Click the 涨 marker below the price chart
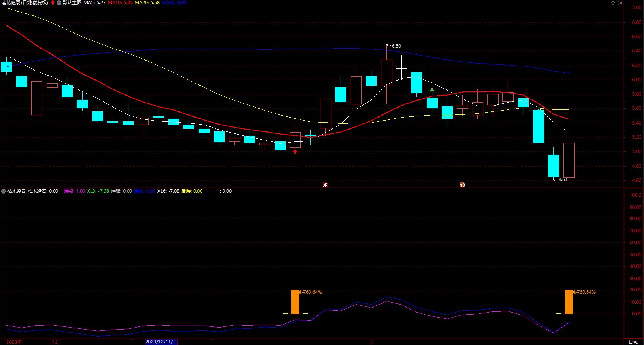This screenshot has width=644, height=345. coord(325,185)
